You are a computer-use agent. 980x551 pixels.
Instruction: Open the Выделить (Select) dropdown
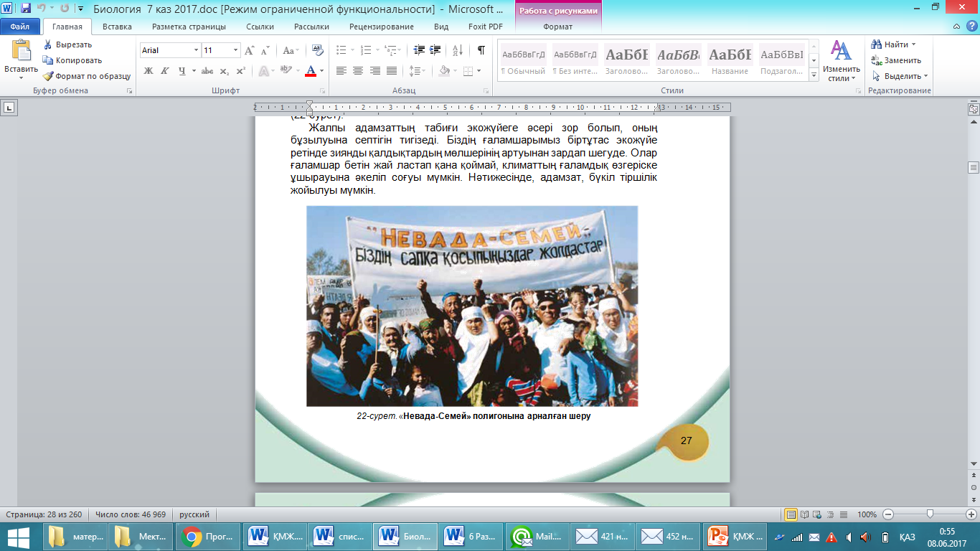point(900,76)
